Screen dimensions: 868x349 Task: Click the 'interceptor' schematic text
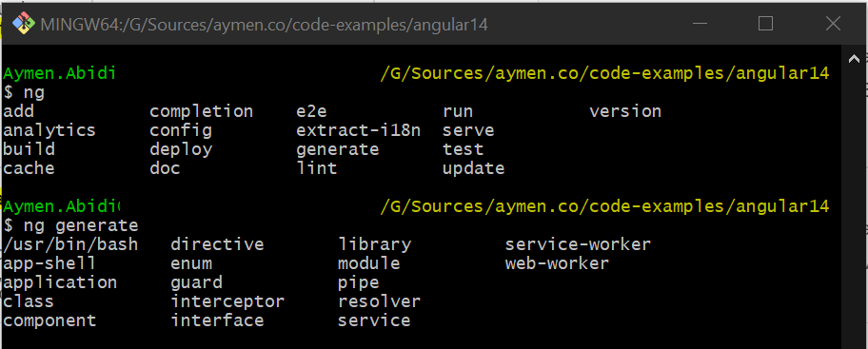227,301
